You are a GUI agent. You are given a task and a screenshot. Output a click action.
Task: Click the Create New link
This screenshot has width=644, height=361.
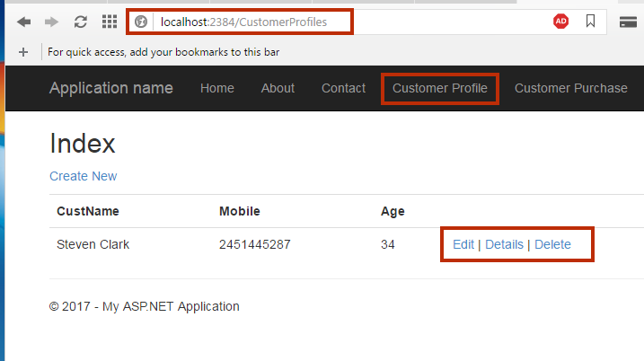pyautogui.click(x=84, y=176)
